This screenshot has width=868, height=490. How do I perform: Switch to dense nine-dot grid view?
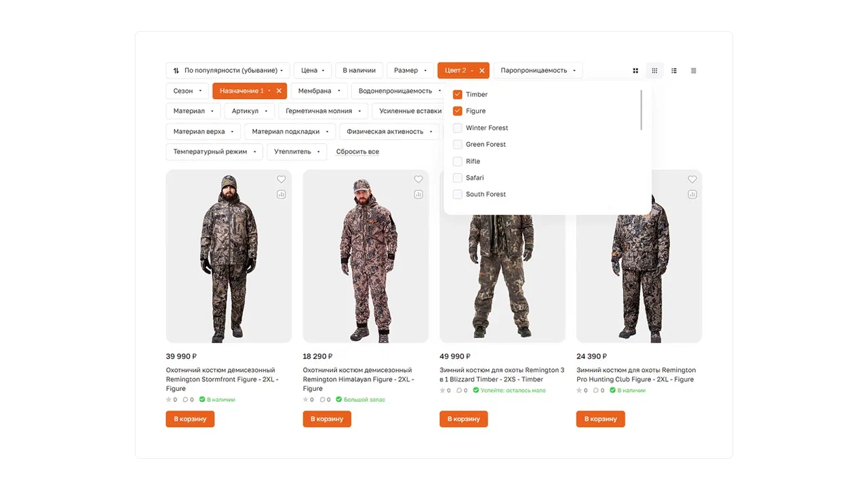(x=654, y=71)
